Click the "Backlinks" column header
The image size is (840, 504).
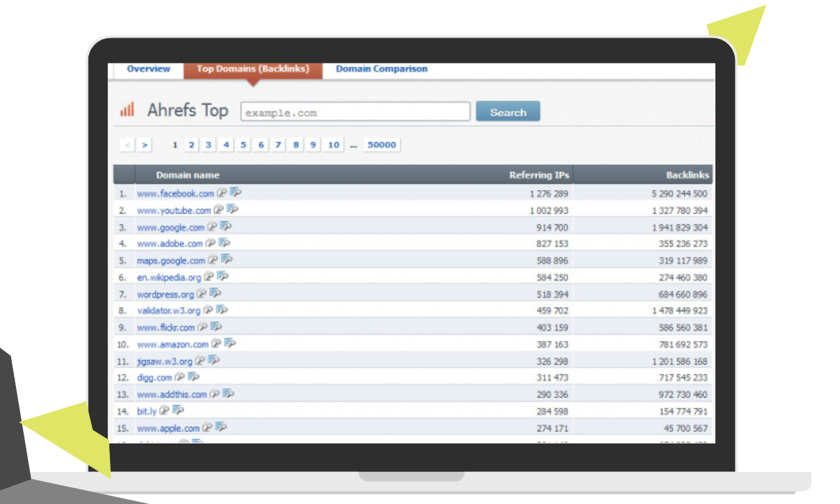click(x=687, y=175)
